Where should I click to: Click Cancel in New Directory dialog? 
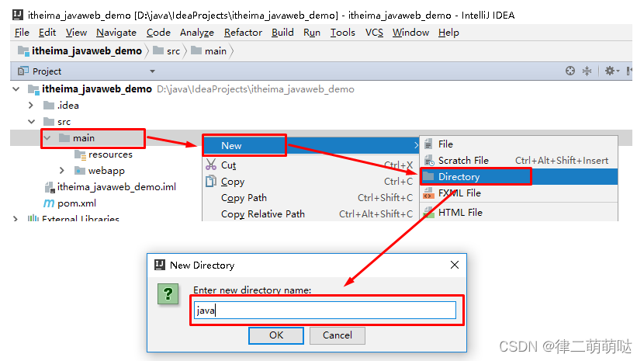click(x=338, y=335)
